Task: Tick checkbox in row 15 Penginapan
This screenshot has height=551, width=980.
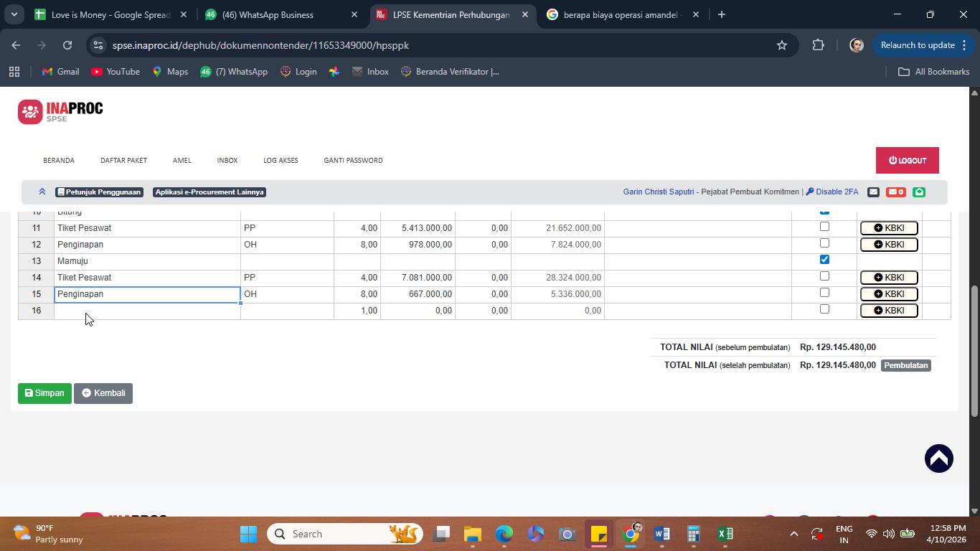Action: click(x=824, y=293)
